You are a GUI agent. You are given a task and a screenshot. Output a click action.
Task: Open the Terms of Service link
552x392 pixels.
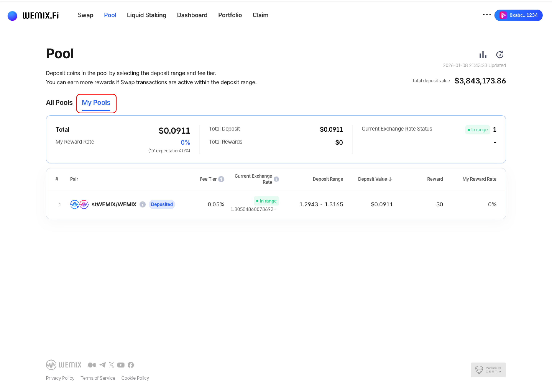(x=98, y=378)
